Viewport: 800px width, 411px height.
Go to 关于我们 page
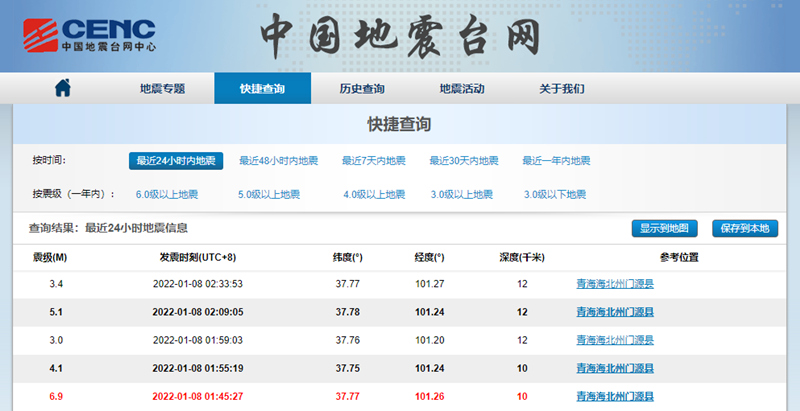[561, 88]
